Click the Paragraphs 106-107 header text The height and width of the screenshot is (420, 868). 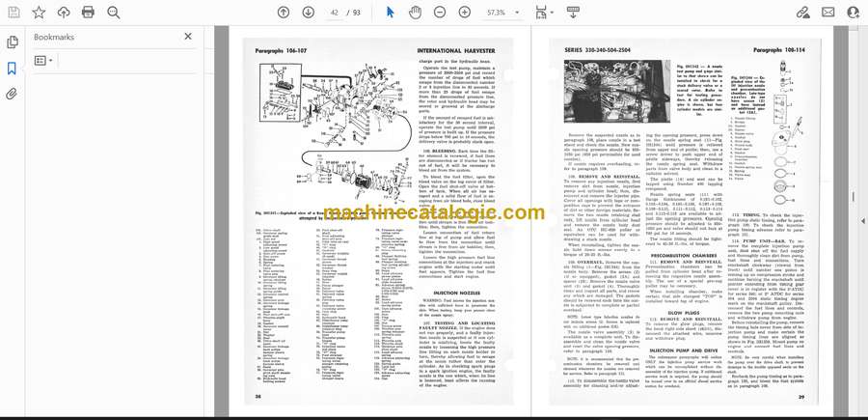point(280,50)
